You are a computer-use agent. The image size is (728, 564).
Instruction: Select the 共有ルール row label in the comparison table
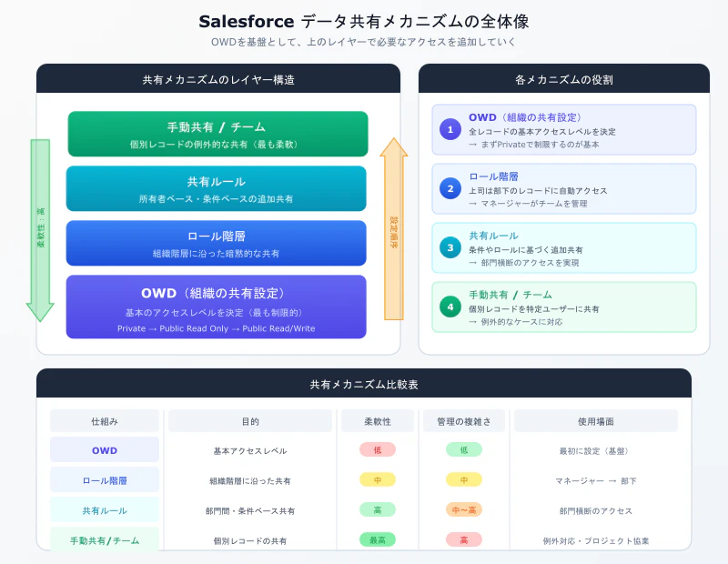coord(105,510)
